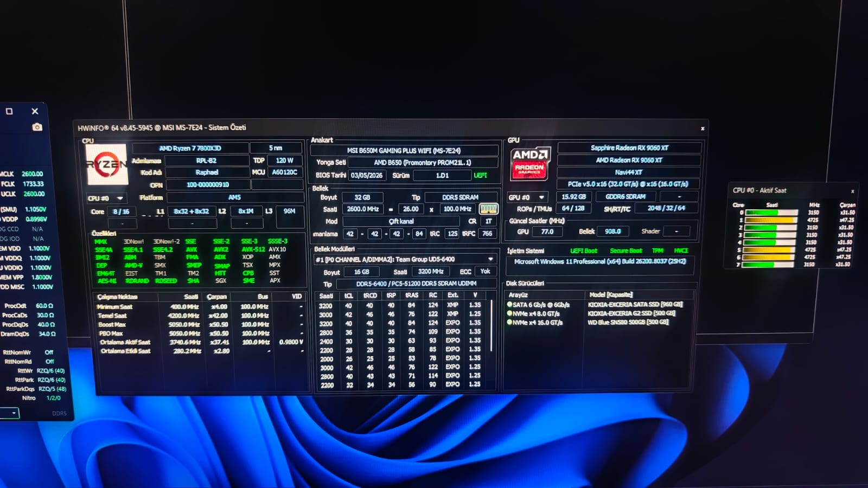Click the Navi44 XT field
Screen dimensions: 868x488
[x=629, y=172]
